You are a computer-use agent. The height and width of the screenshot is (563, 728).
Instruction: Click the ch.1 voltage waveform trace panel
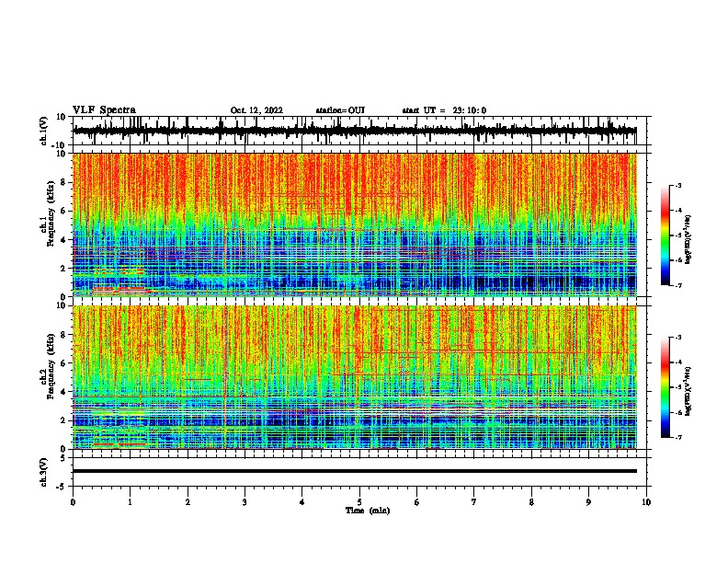[x=359, y=131]
